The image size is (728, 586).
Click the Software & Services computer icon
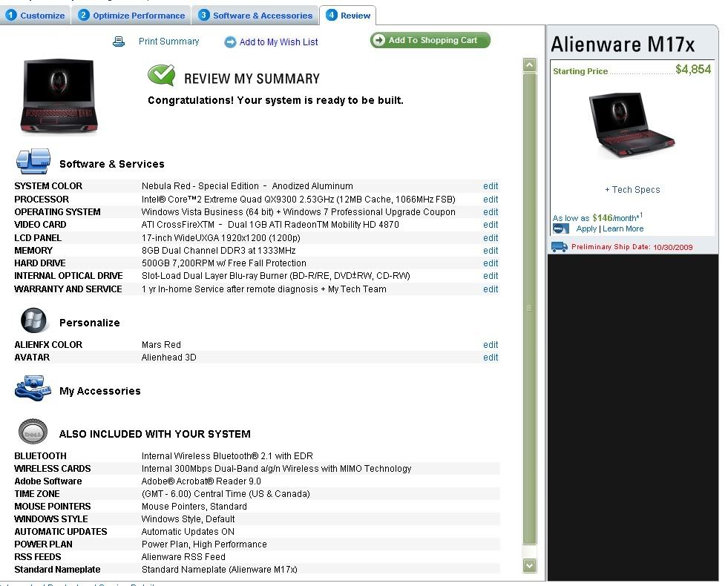pos(33,162)
